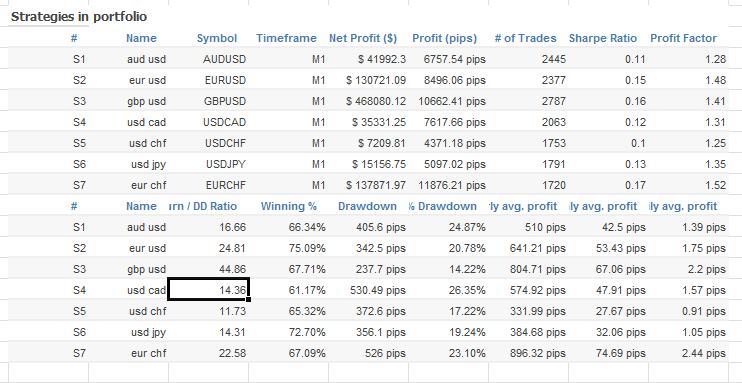Click the 'EURCHF' symbol cell

point(225,185)
